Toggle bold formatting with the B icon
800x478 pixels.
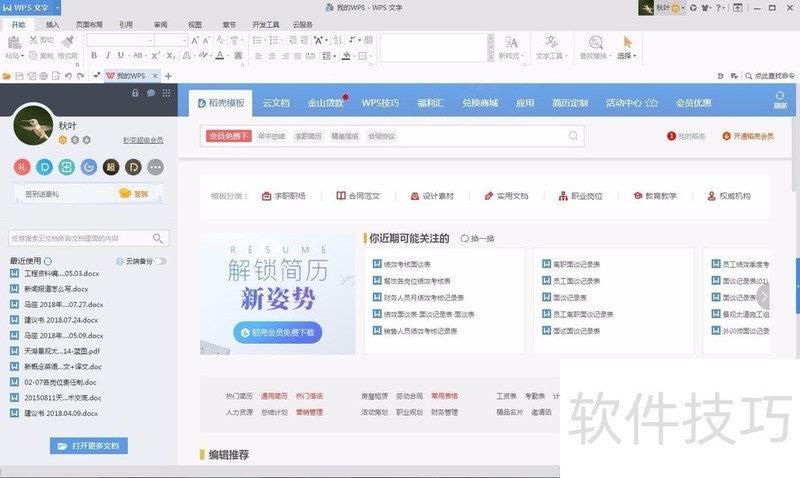pyautogui.click(x=94, y=55)
